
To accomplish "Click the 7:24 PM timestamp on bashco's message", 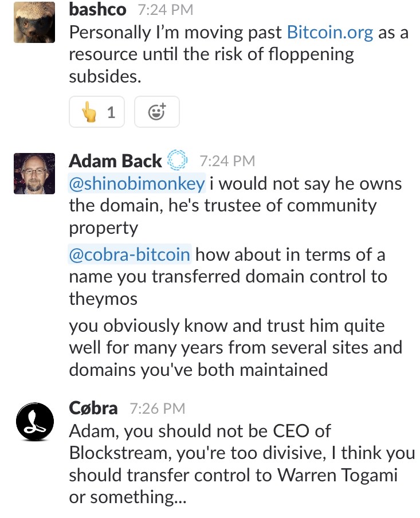I will [x=166, y=10].
